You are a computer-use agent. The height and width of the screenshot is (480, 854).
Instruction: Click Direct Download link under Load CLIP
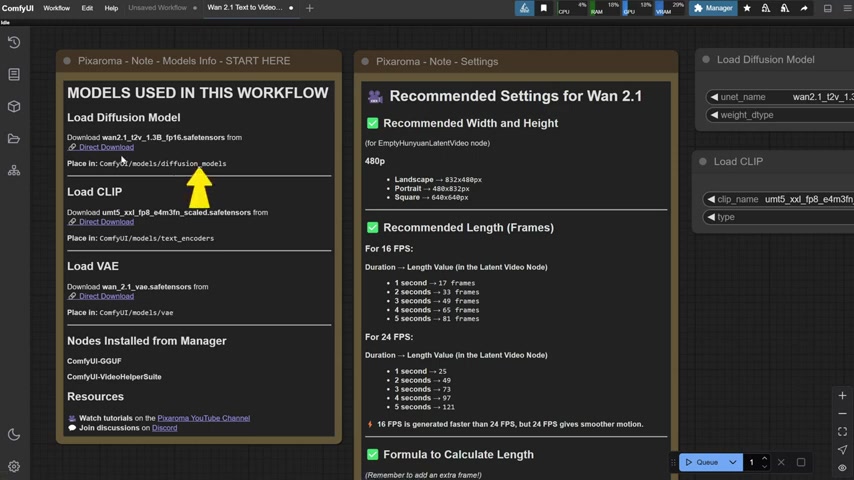[x=106, y=222]
